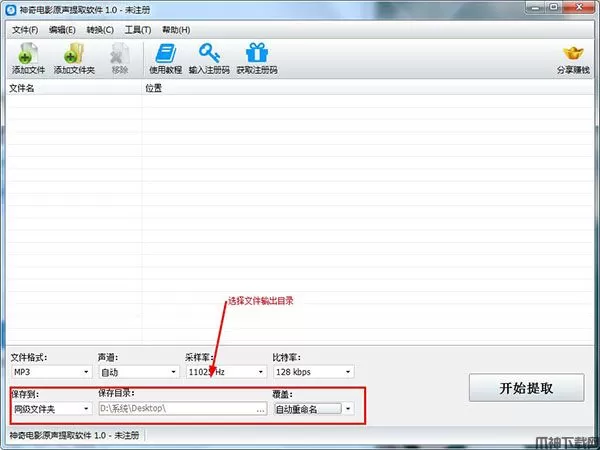
Task: Expand the overwrite (覆盖) auto-rename dropdown
Action: 348,409
